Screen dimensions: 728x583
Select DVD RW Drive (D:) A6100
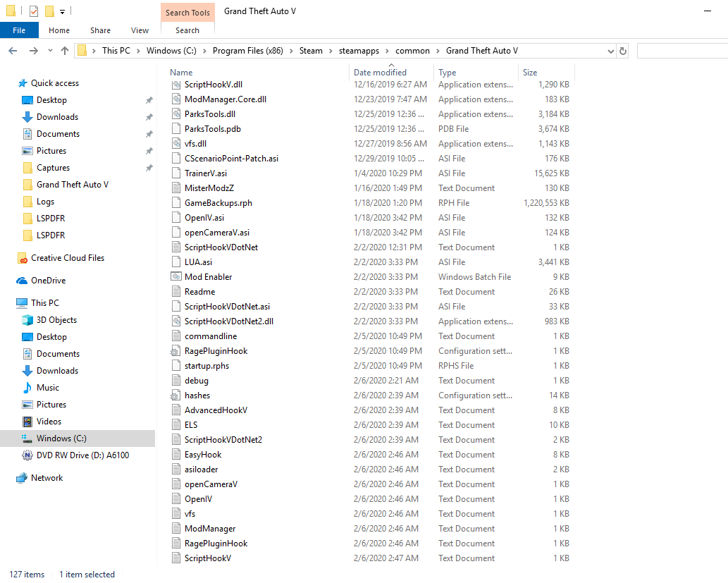(x=82, y=455)
